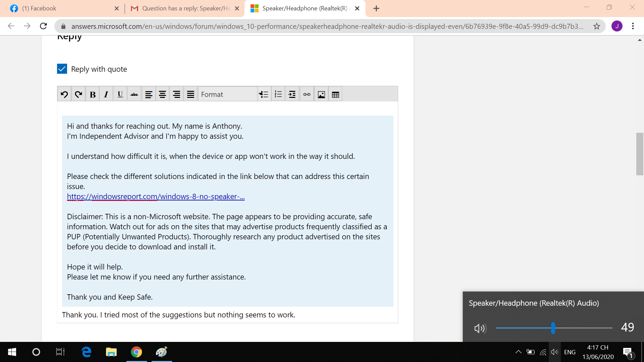This screenshot has width=644, height=362.
Task: Click the speaker volume slider
Action: pos(553,328)
